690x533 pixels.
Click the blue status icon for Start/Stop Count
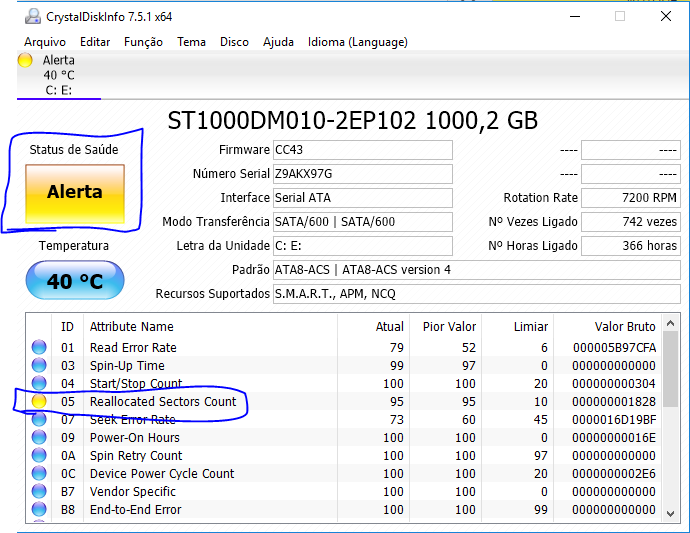tap(39, 383)
